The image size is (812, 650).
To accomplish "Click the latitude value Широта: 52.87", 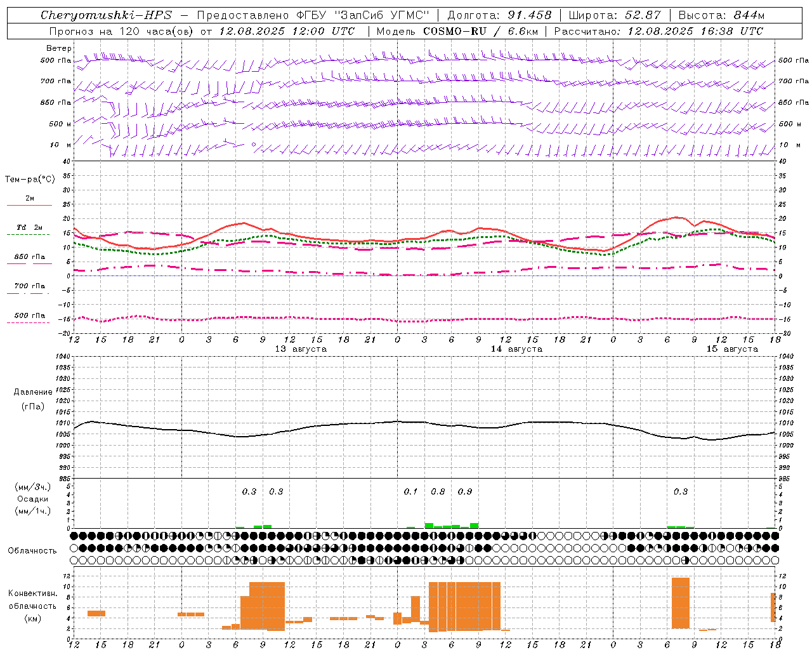I will click(615, 15).
